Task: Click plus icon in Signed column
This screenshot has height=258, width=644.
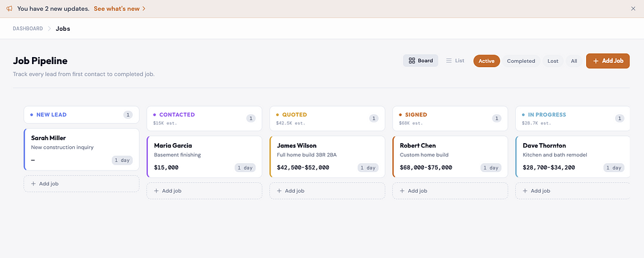Action: (x=402, y=191)
